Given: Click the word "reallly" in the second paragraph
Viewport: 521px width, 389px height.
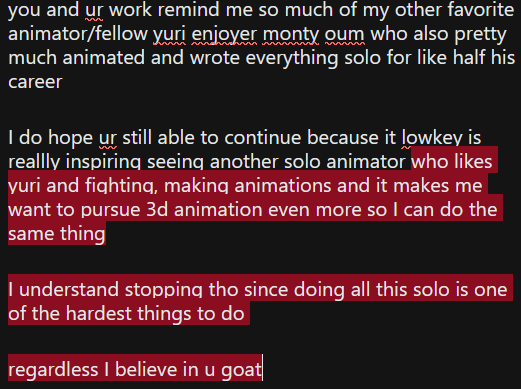Looking at the screenshot, I should pos(34,162).
